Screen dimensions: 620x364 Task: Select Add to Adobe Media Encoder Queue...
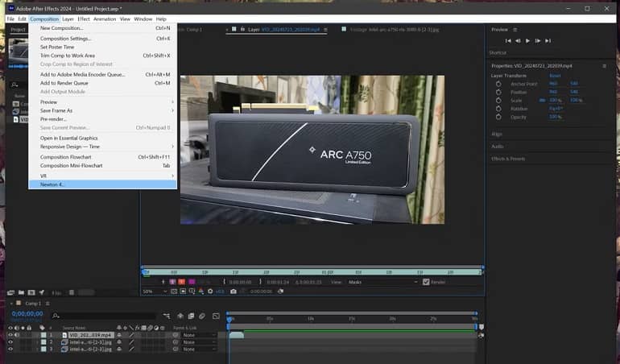coord(102,74)
